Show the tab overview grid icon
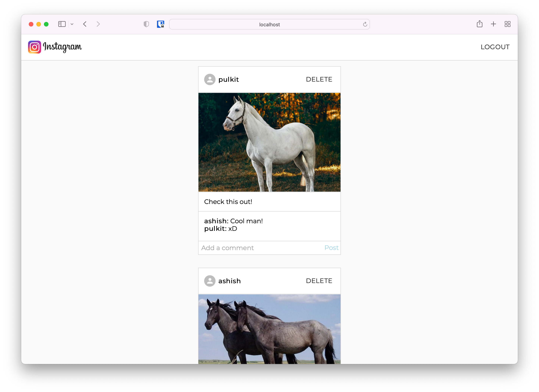This screenshot has height=392, width=539. tap(507, 24)
